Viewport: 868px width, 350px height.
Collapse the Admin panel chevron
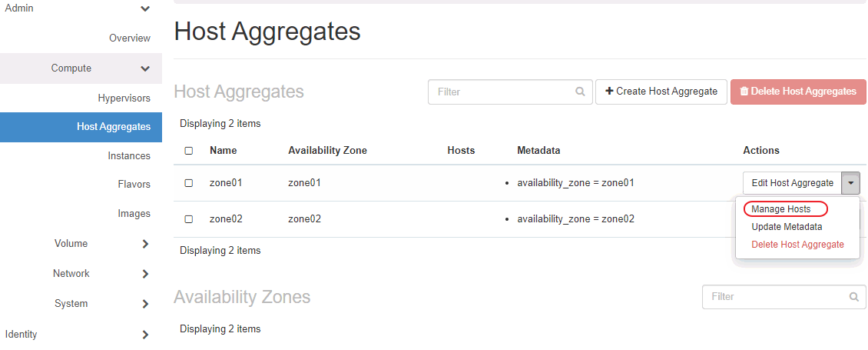point(145,8)
